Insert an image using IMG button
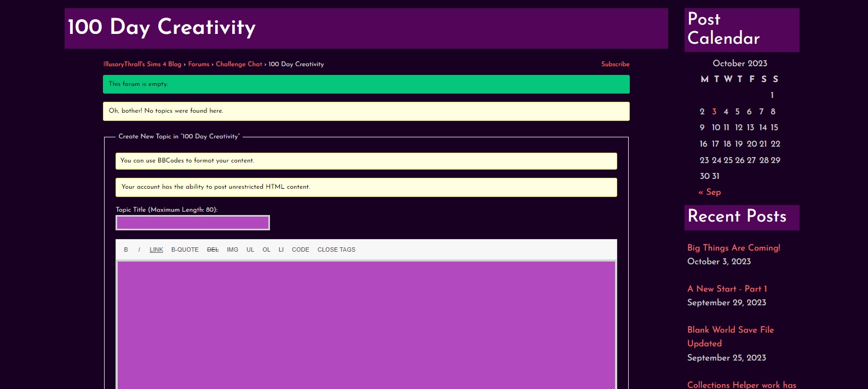 [232, 249]
